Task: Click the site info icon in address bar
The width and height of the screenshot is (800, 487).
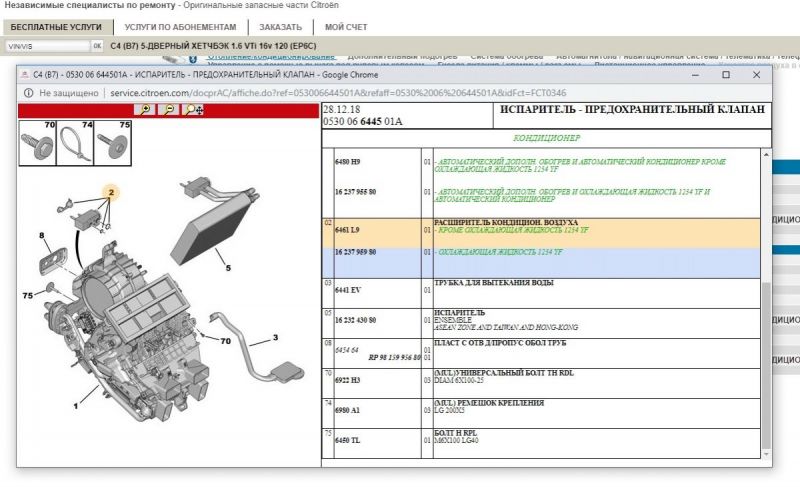Action: [x=28, y=92]
